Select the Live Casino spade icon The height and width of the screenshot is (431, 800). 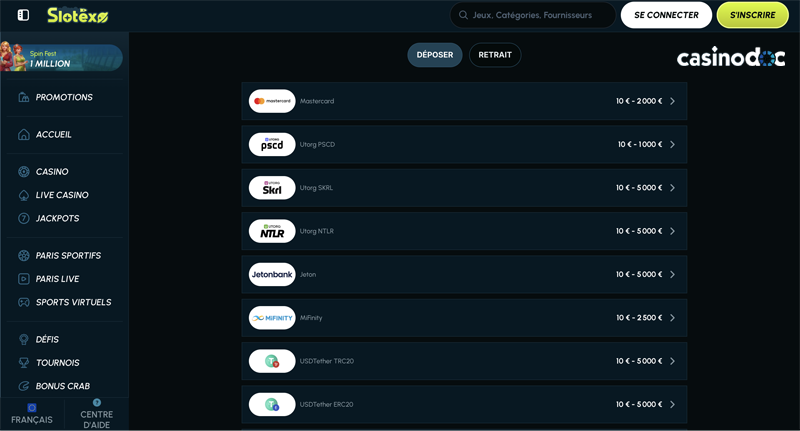[23, 195]
